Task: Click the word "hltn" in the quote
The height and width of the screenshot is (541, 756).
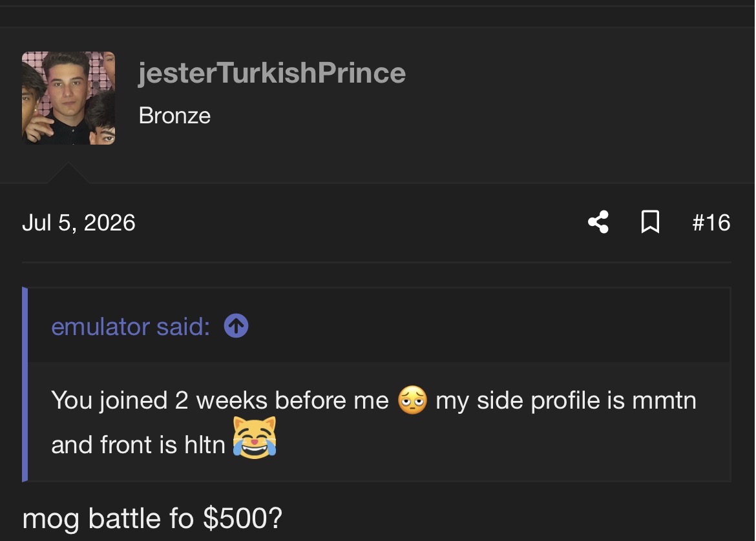Action: tap(205, 445)
